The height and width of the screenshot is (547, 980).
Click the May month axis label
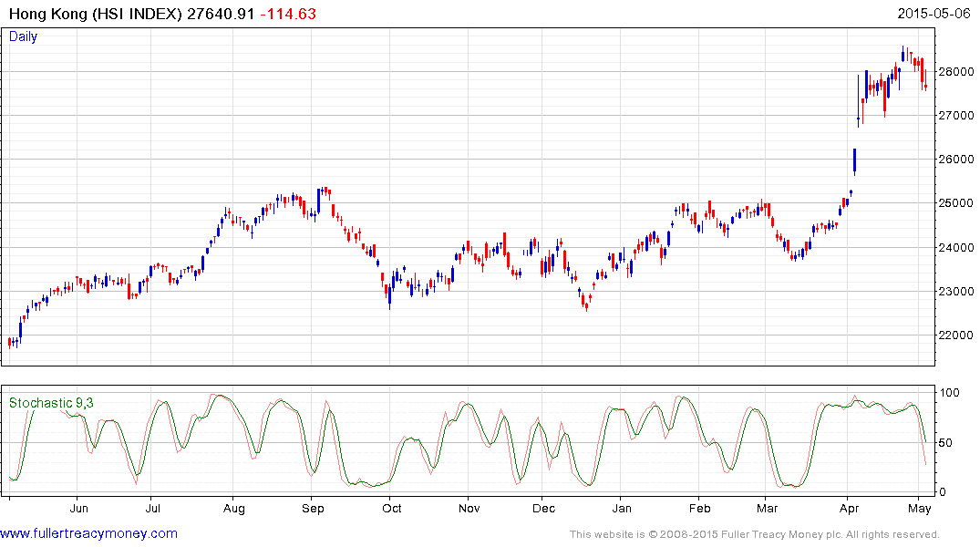tap(919, 508)
